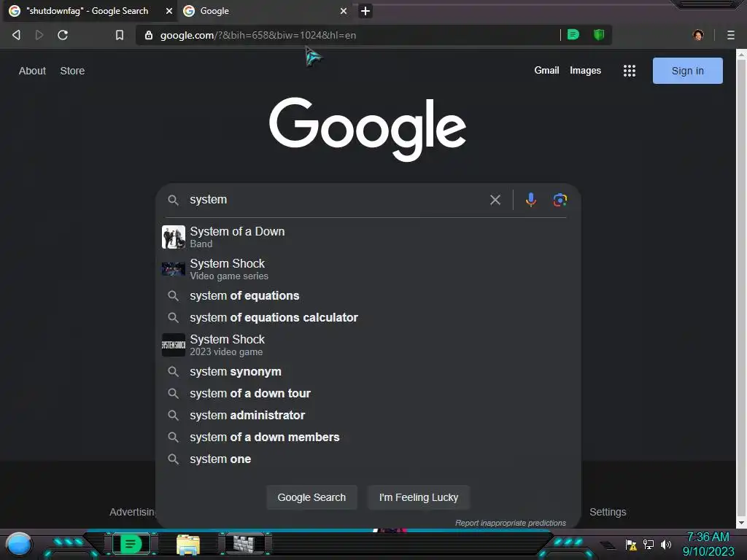Select the "system administrator" suggestion
The height and width of the screenshot is (560, 747).
point(368,415)
